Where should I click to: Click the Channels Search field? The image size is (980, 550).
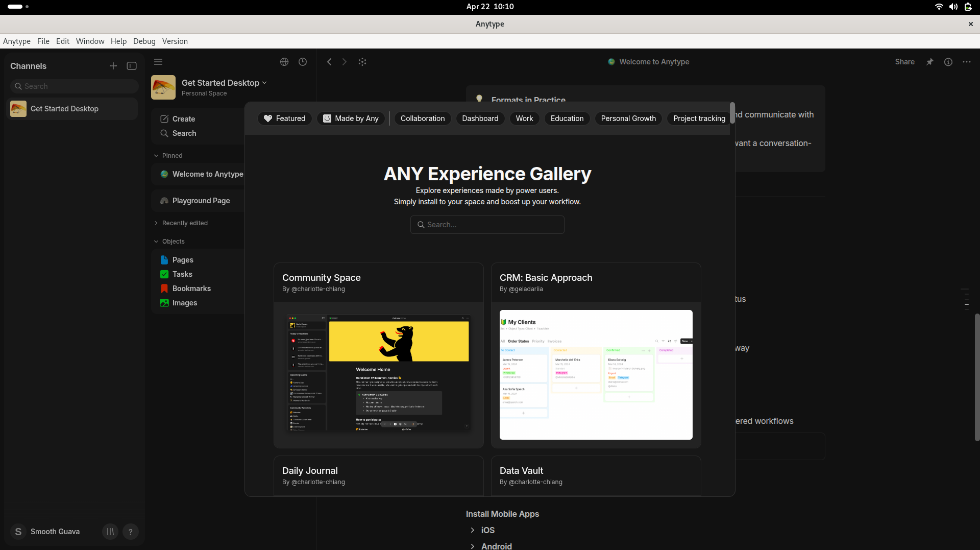(74, 86)
